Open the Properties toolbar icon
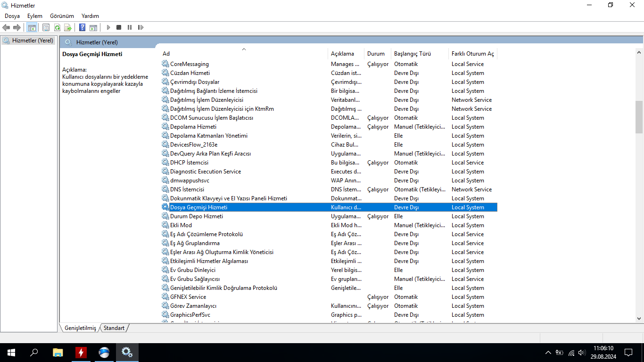The width and height of the screenshot is (644, 362). (46, 27)
